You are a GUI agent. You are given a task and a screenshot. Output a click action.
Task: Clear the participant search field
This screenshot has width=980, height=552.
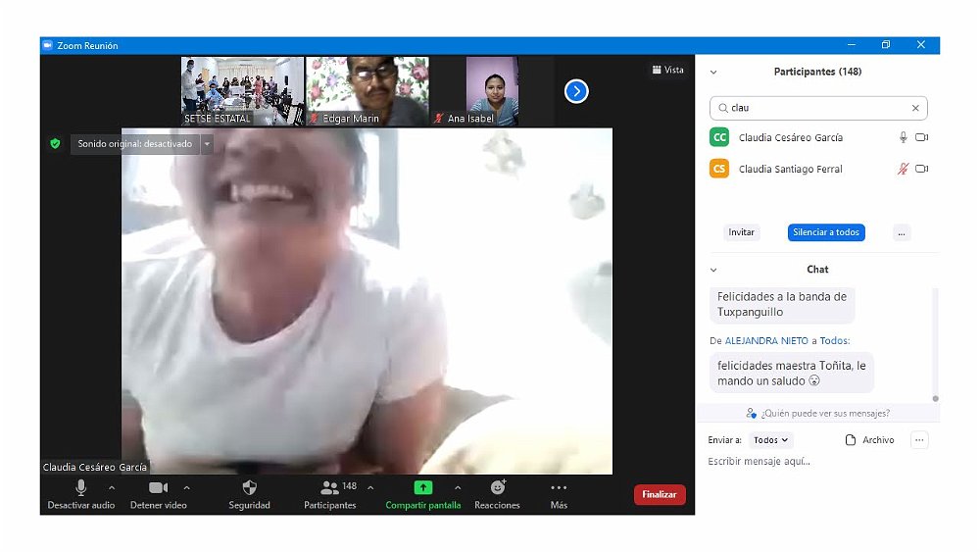tap(915, 108)
